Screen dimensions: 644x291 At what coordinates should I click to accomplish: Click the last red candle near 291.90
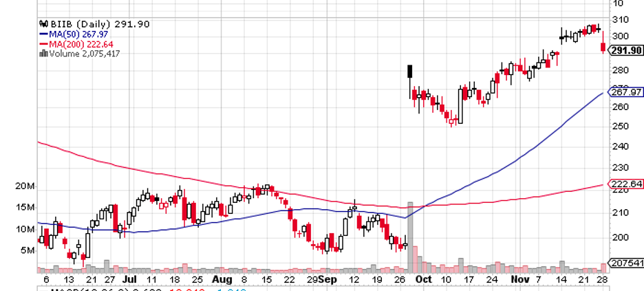[x=603, y=47]
